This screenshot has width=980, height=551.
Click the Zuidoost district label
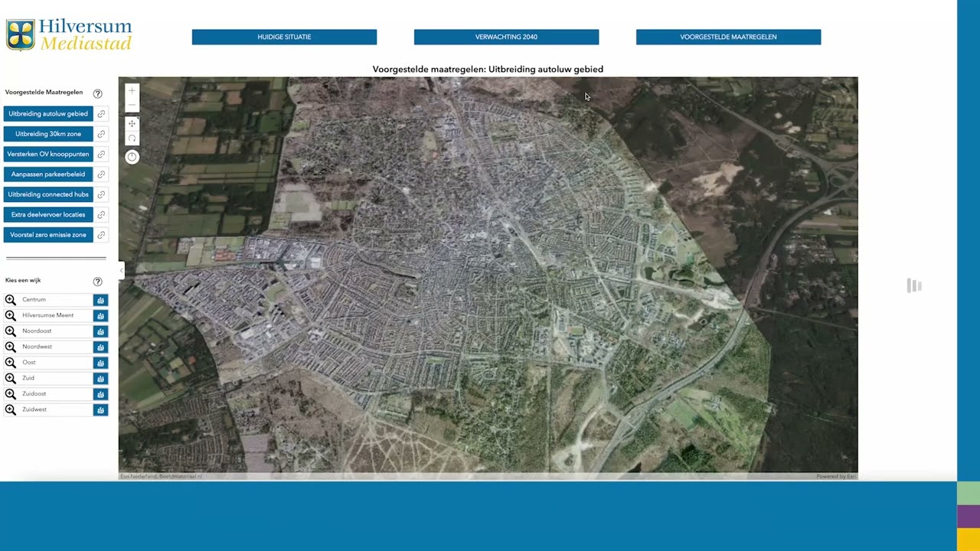(x=34, y=394)
